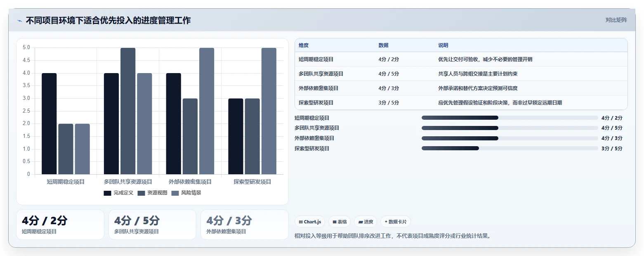Viewport: 644px width, 256px height.
Task: Open the Chart.js chip
Action: click(310, 222)
